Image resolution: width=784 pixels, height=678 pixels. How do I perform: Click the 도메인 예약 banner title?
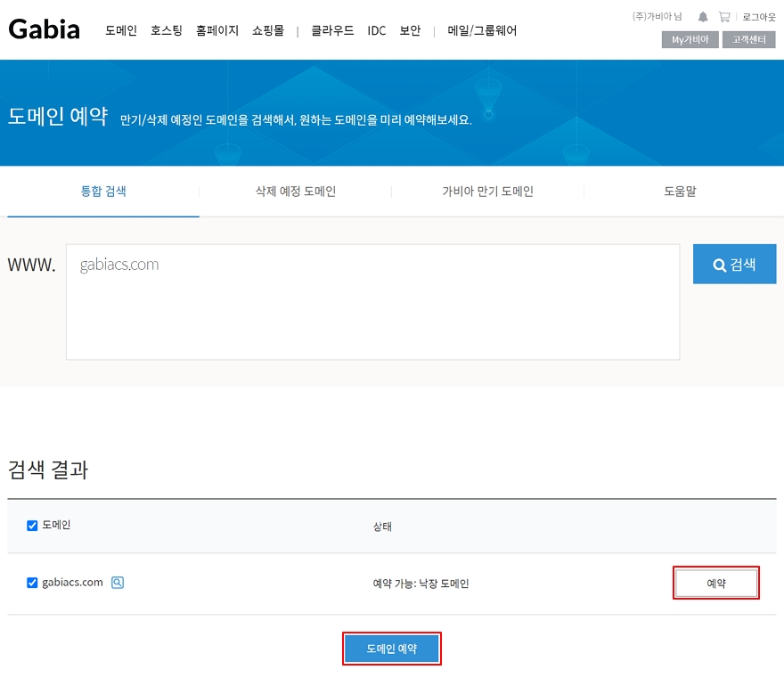pyautogui.click(x=58, y=116)
